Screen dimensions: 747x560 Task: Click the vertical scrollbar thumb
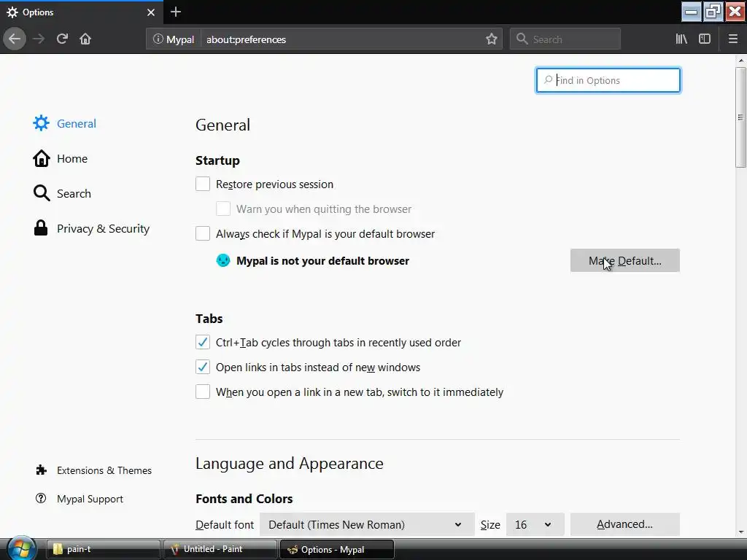point(740,117)
